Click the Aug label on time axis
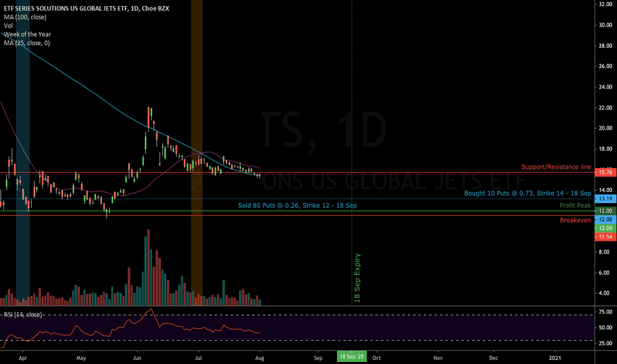This screenshot has height=364, width=617. click(x=260, y=358)
